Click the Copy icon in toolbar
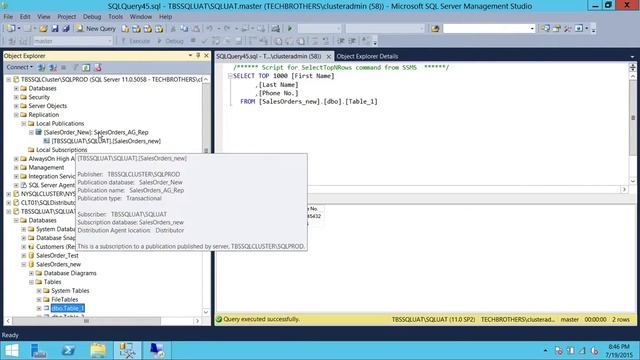Viewport: 640px width, 360px height. coord(184,29)
